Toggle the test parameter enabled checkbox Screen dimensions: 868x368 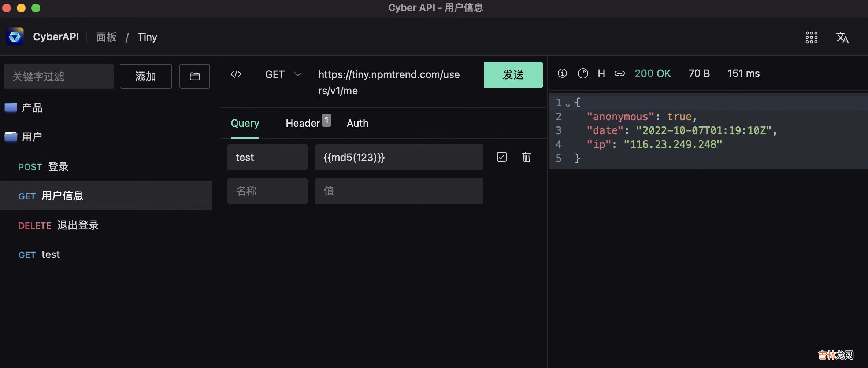[x=501, y=157]
